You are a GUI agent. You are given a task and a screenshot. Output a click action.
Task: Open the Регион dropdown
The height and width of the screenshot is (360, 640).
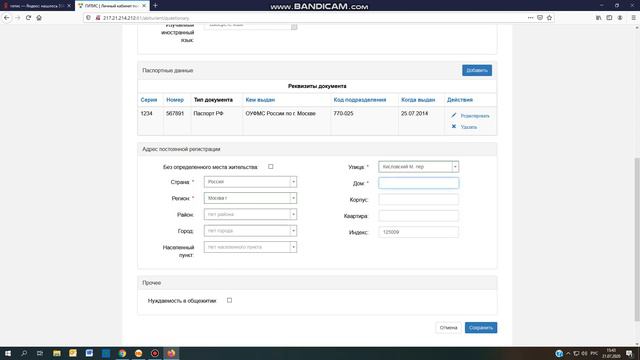(250, 198)
